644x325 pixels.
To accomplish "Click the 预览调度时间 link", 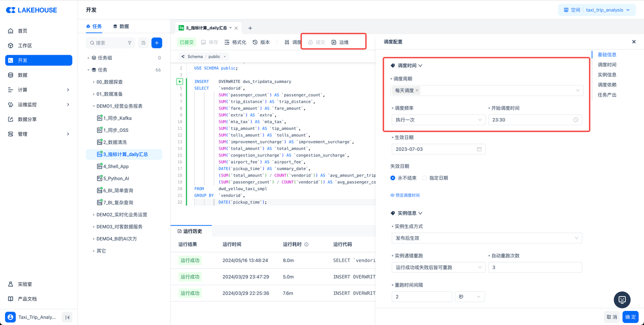I will point(405,195).
